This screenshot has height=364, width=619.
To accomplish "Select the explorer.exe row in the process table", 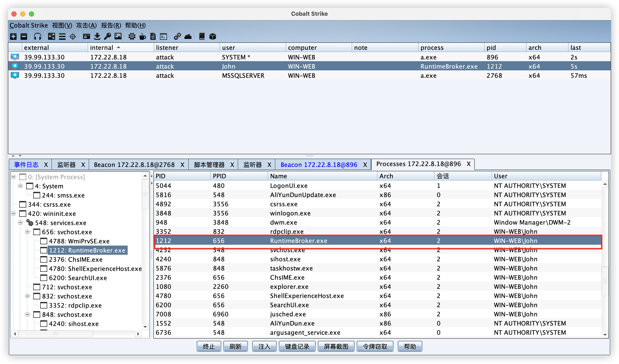I will point(378,286).
